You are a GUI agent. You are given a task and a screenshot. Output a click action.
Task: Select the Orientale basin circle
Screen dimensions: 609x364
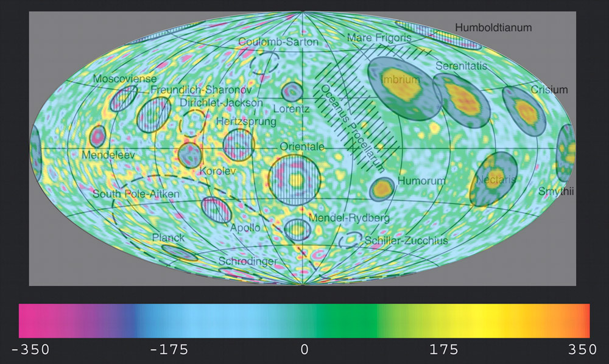pos(295,179)
